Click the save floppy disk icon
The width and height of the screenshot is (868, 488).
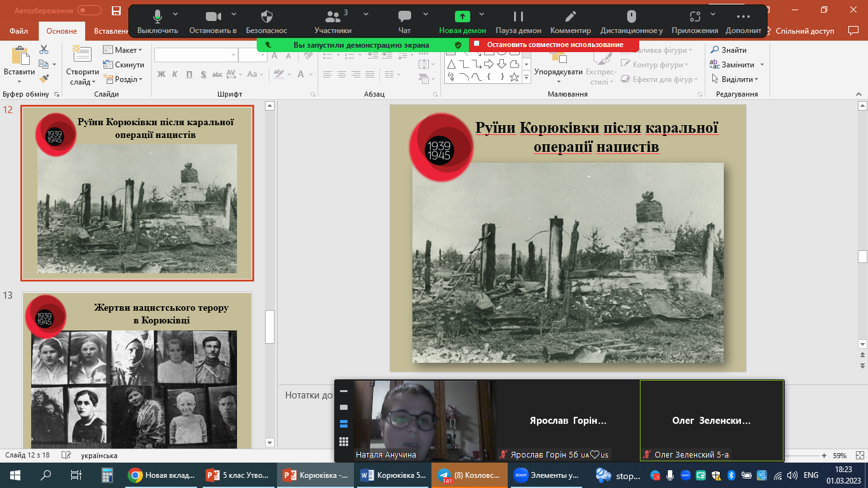click(x=116, y=11)
